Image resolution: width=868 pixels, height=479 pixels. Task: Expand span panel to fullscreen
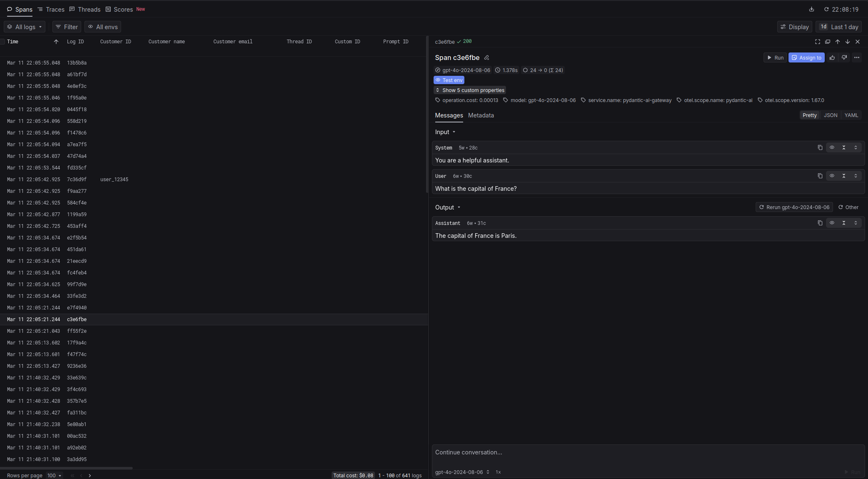[817, 42]
